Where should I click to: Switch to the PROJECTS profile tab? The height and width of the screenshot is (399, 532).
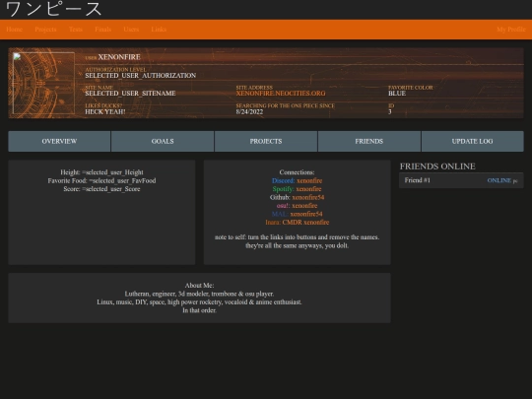pos(266,141)
